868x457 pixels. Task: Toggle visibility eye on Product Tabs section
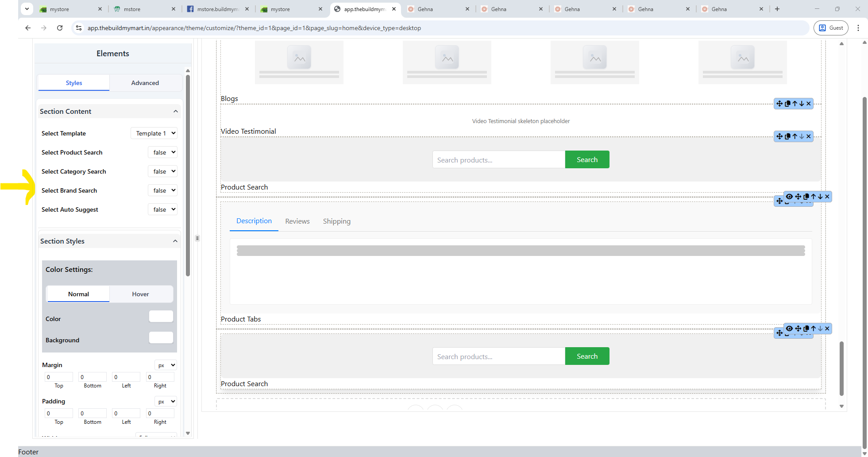point(789,197)
